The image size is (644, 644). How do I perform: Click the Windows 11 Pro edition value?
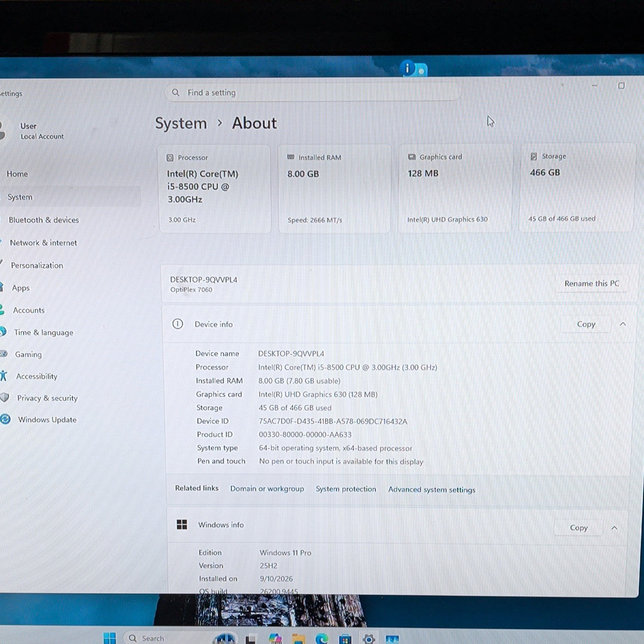[x=286, y=553]
